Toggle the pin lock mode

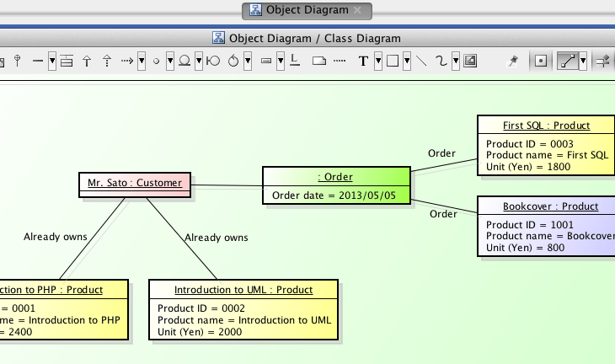click(x=511, y=61)
